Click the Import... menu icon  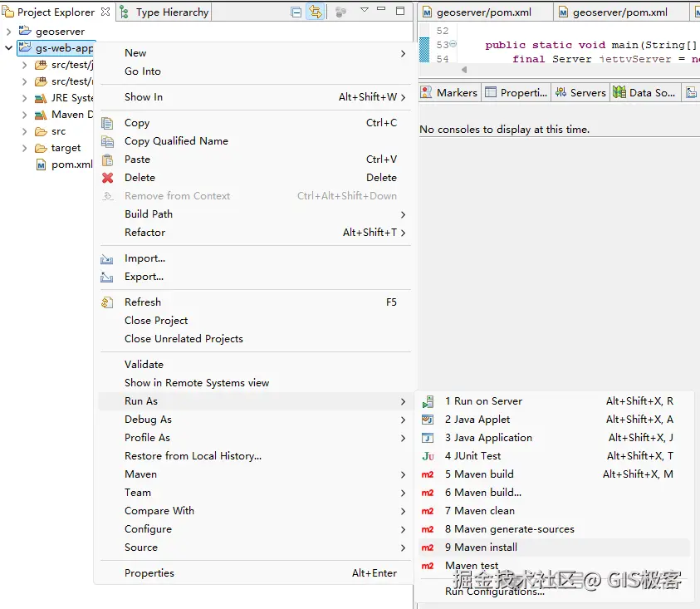106,258
